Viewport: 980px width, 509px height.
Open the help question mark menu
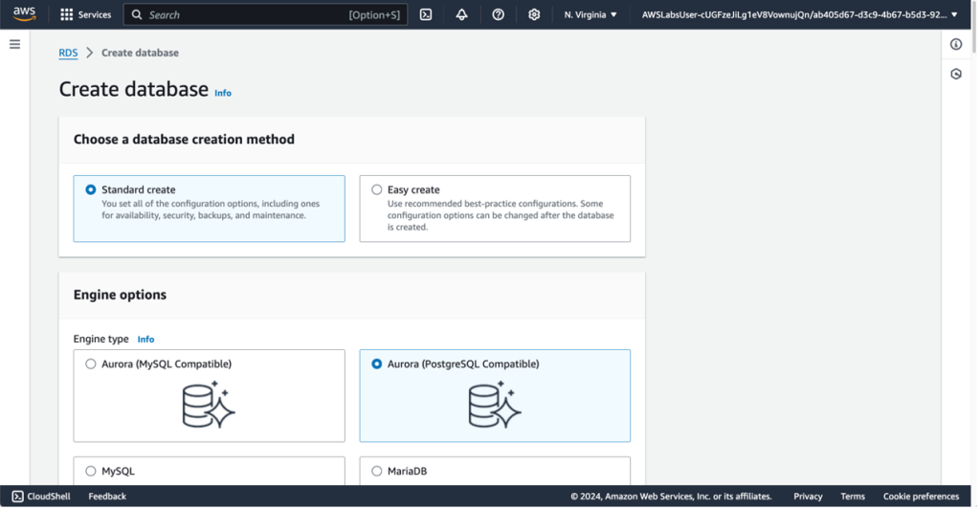(x=498, y=14)
